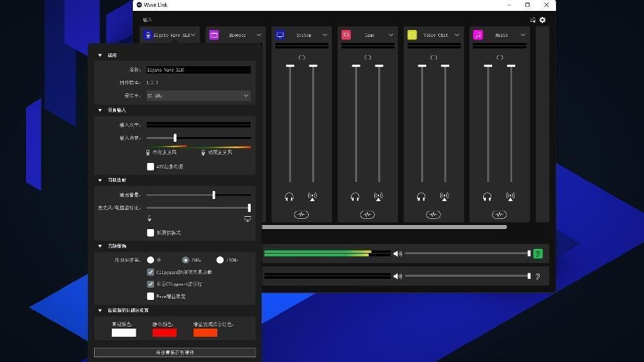
Task: Pick the red mute color swatch
Action: click(165, 333)
